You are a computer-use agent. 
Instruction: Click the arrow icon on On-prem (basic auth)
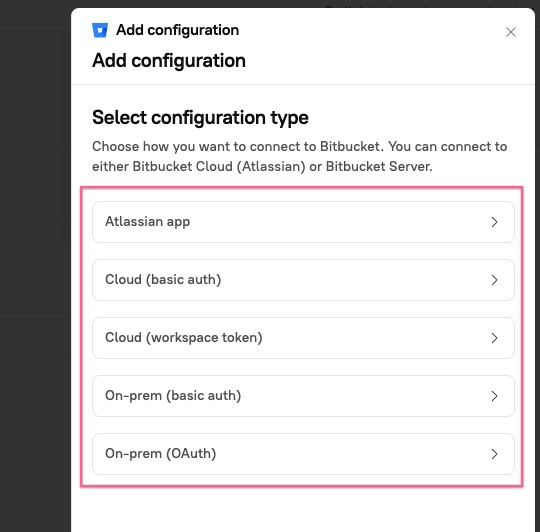[x=495, y=396]
